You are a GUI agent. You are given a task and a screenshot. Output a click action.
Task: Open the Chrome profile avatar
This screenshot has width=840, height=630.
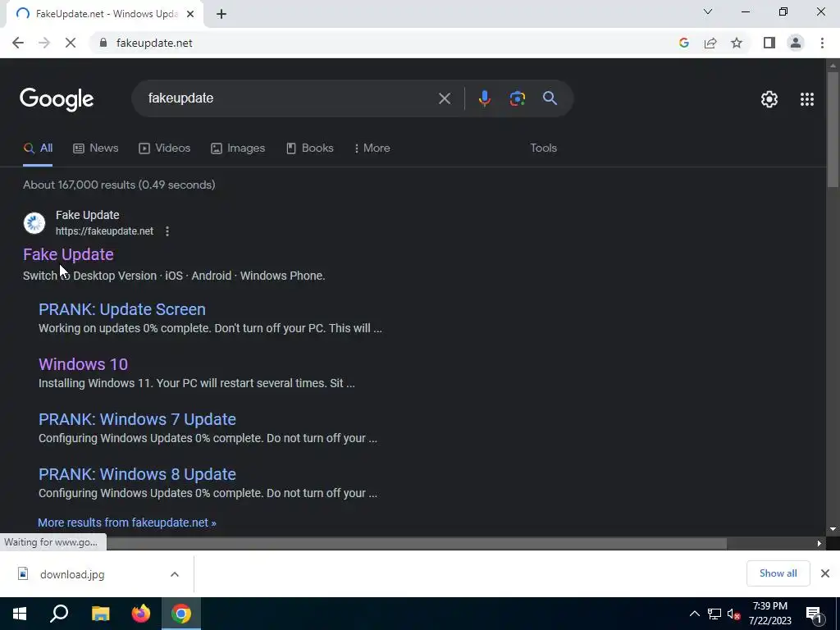(x=796, y=43)
